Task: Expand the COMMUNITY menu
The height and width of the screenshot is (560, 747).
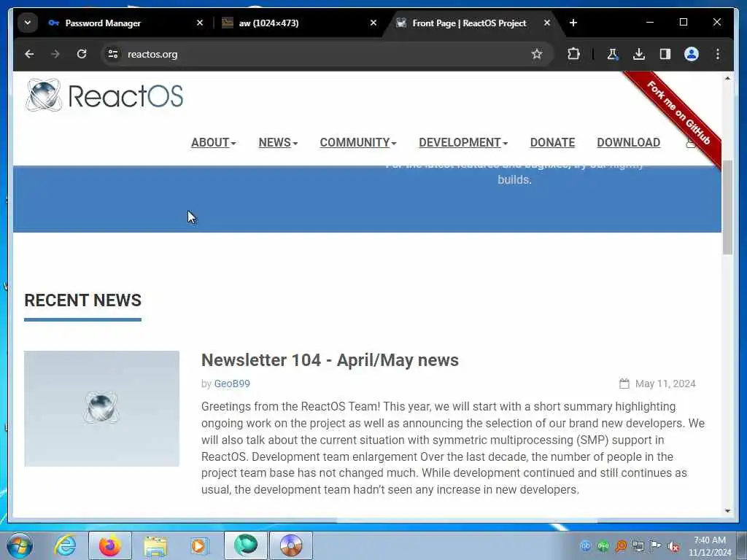Action: coord(357,142)
